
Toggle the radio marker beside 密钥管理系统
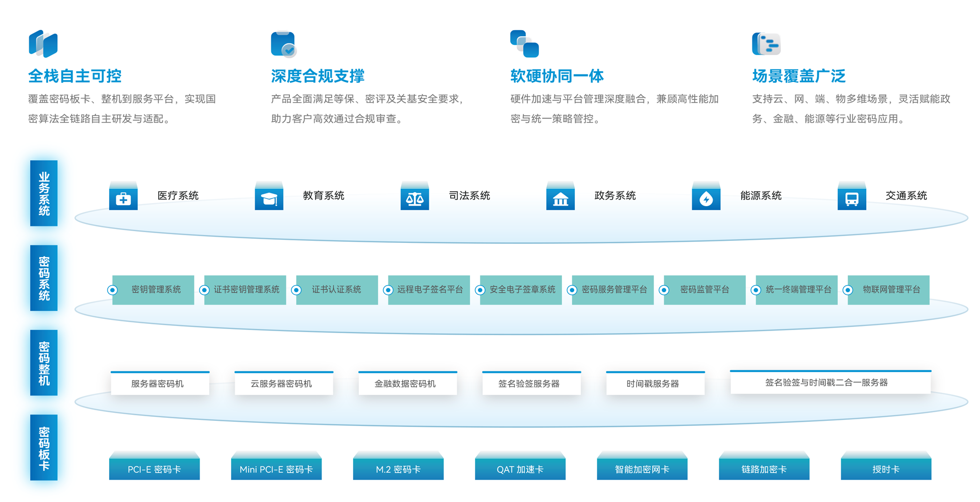point(112,290)
